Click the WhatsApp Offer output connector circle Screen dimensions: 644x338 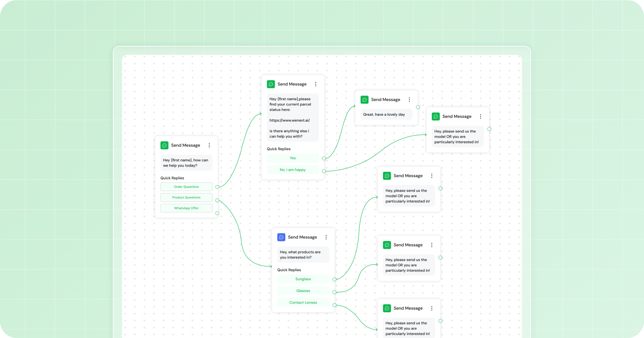click(217, 213)
